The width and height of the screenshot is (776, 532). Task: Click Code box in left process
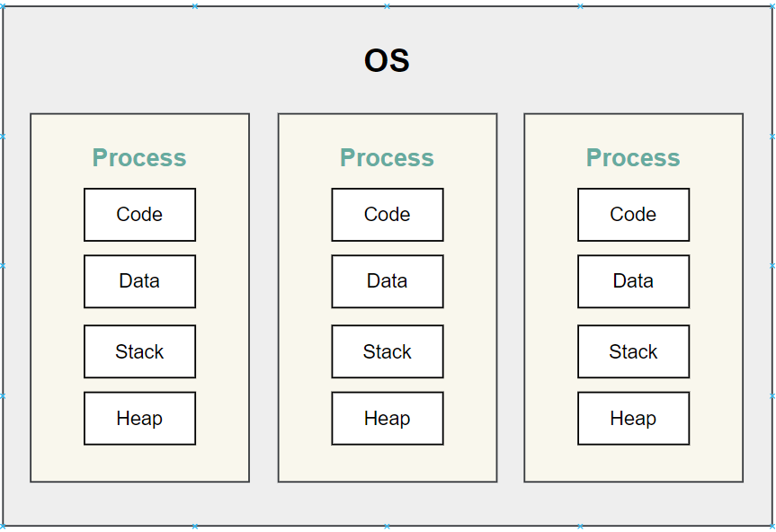click(x=140, y=215)
